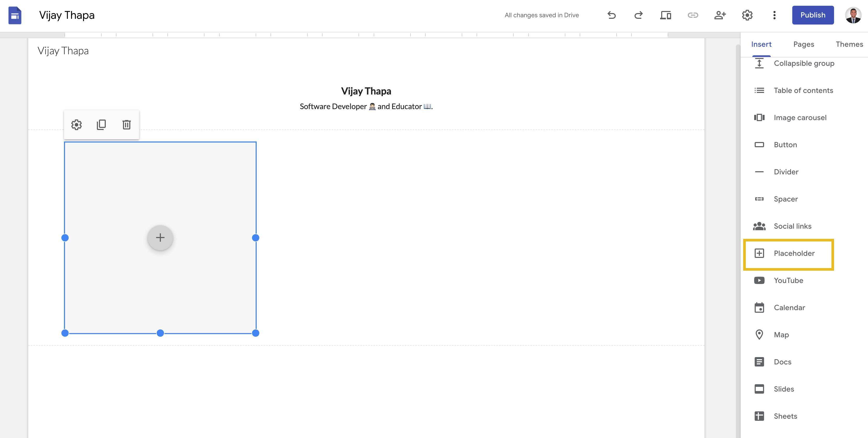
Task: Click the Undo arrow icon
Action: [612, 15]
